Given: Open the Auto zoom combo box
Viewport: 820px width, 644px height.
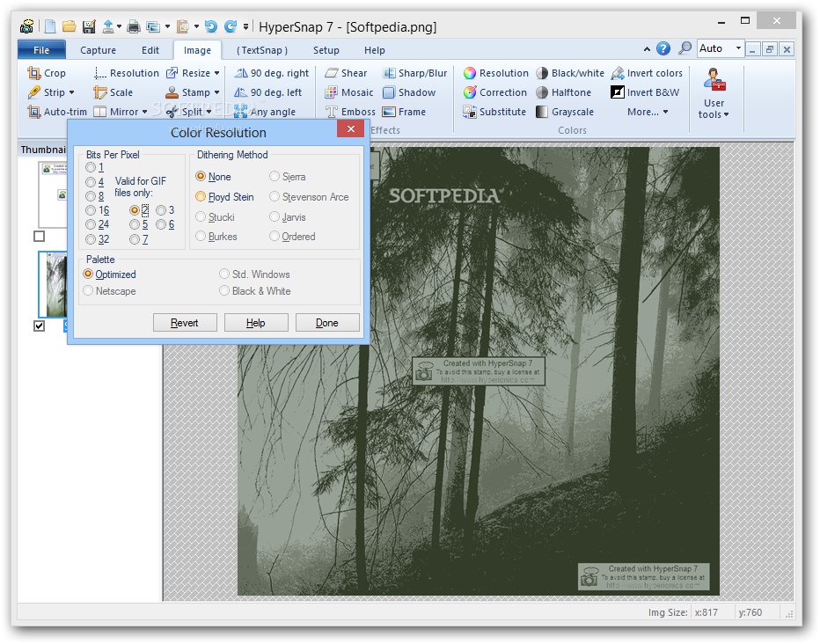Looking at the screenshot, I should (x=721, y=48).
